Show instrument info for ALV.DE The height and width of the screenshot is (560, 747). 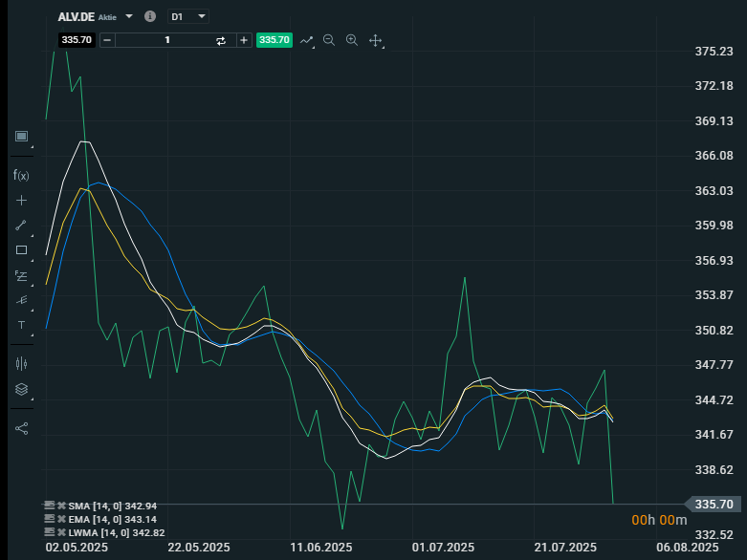tap(150, 16)
